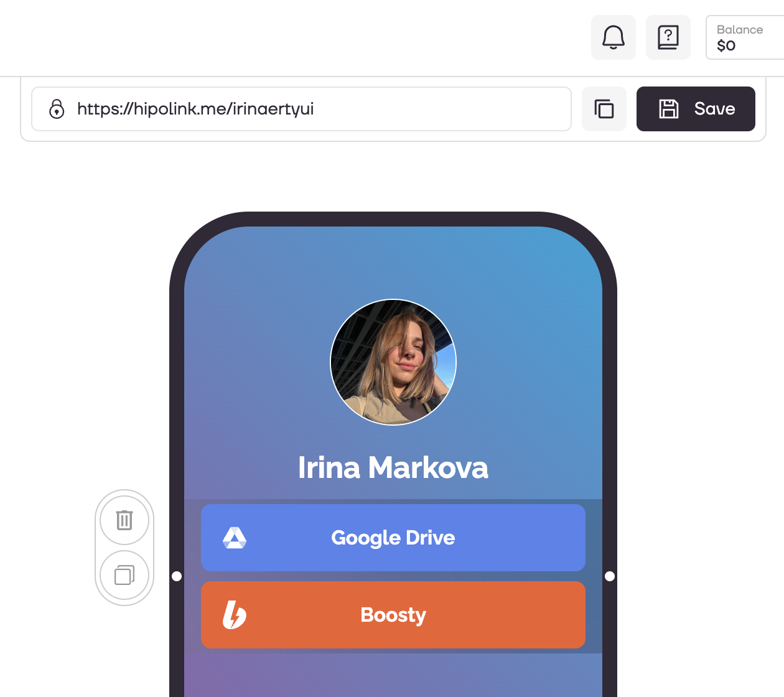The height and width of the screenshot is (697, 784).
Task: Click the block's left side handle
Action: click(177, 576)
